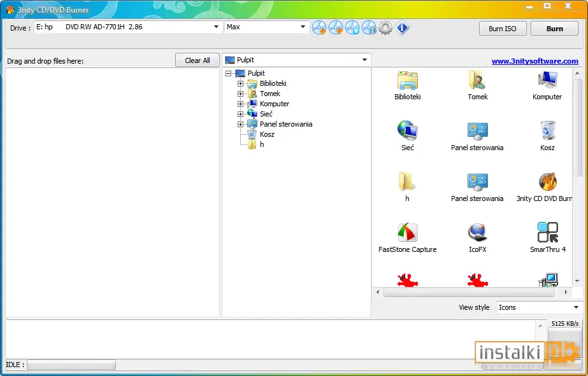This screenshot has height=376, width=588.
Task: Expand the Biblioteki node in the tree
Action: [240, 83]
